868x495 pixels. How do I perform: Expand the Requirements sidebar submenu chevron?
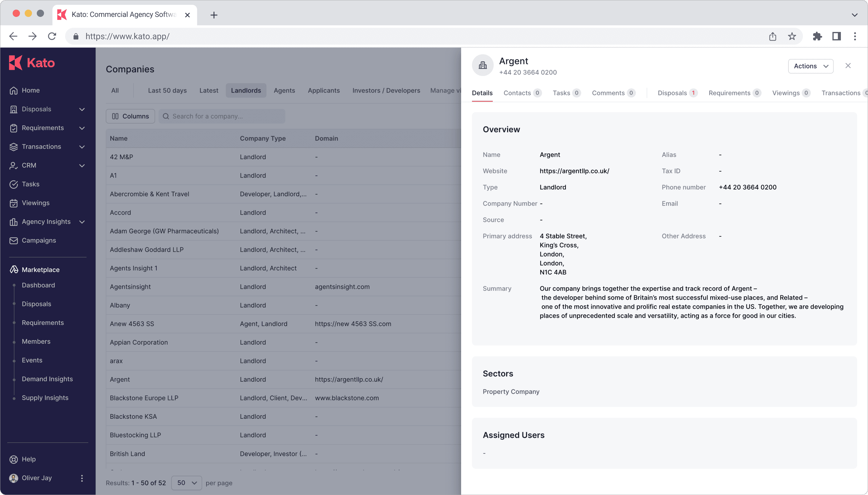click(82, 128)
